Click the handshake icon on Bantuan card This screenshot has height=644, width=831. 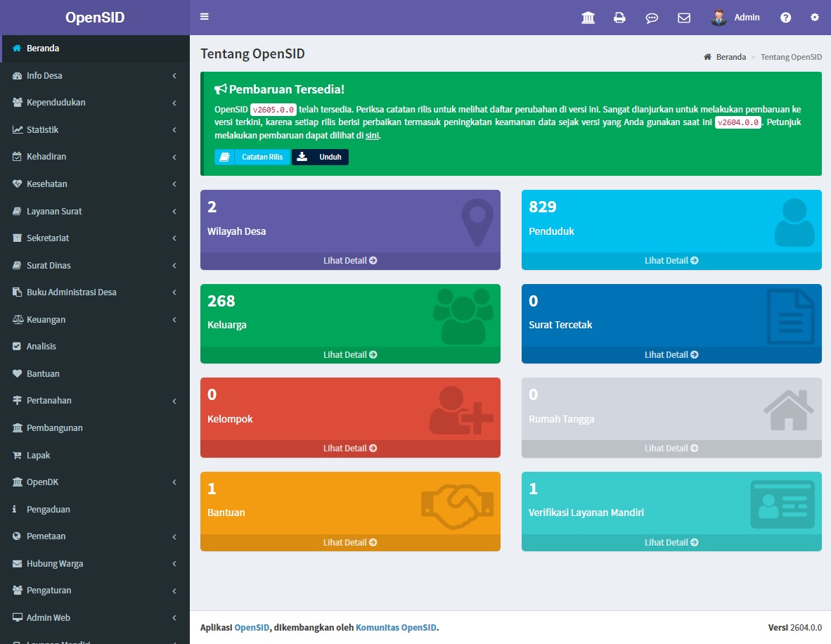457,507
